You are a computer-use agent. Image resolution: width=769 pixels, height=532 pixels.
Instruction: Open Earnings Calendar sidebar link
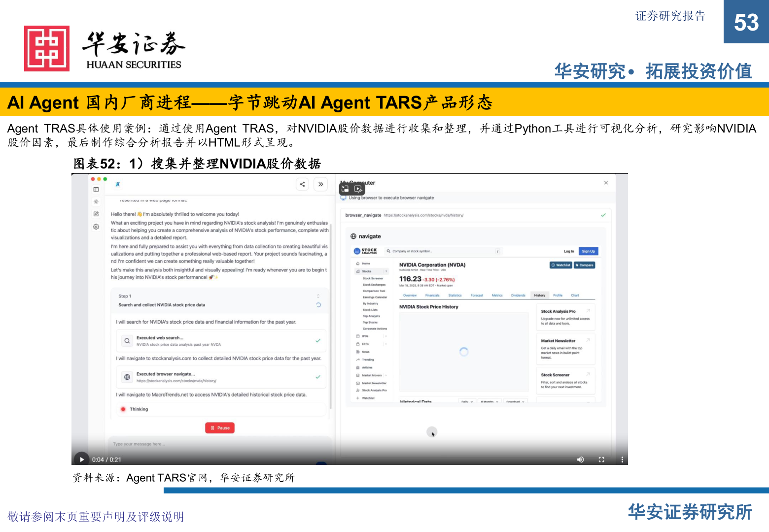375,298
